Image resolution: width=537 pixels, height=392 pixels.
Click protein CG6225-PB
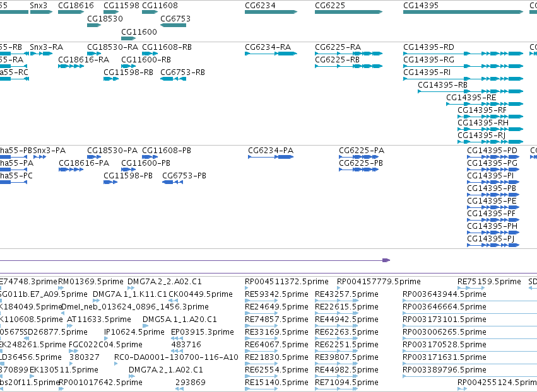pyautogui.click(x=358, y=170)
